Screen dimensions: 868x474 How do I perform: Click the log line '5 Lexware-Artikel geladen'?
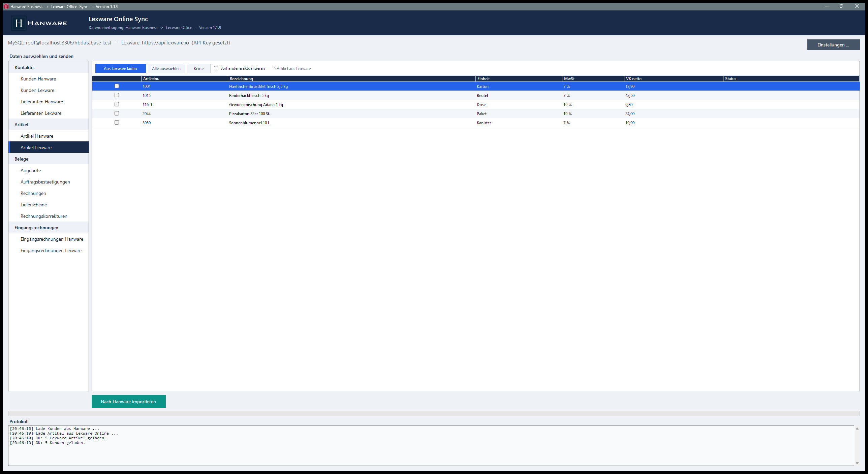coord(58,438)
